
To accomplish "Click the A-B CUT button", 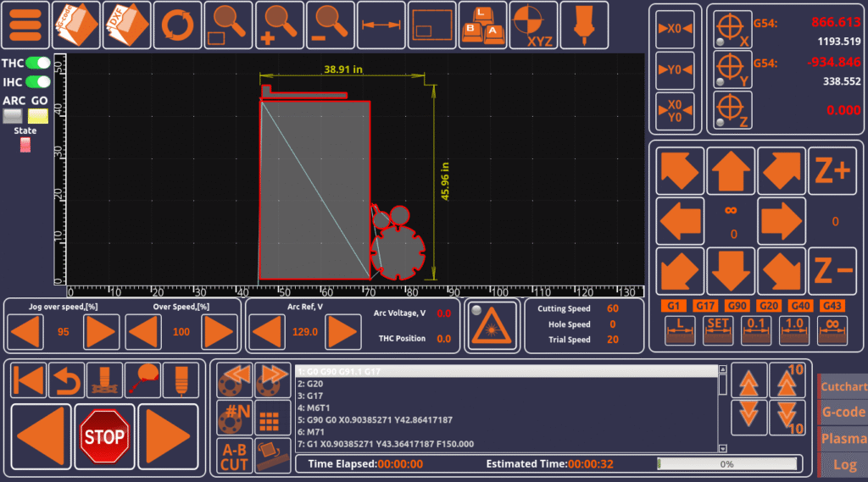I will (234, 455).
